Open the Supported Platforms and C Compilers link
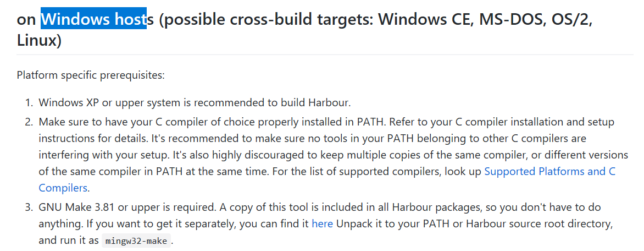 pyautogui.click(x=549, y=171)
